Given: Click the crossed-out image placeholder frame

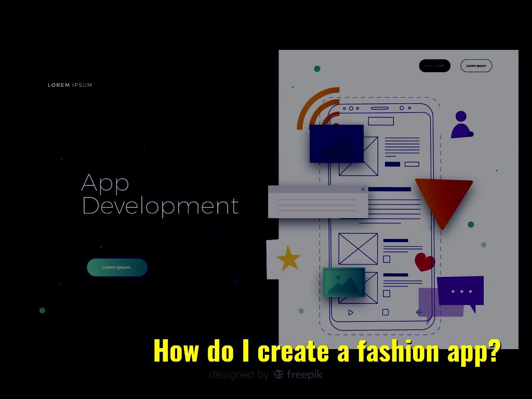Looking at the screenshot, I should pos(358,250).
